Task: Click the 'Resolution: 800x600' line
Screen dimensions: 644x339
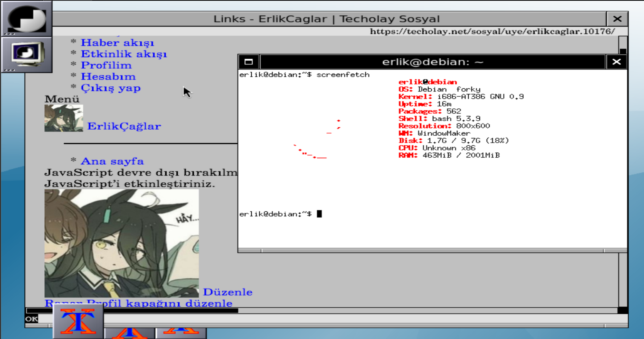Action: pos(444,126)
